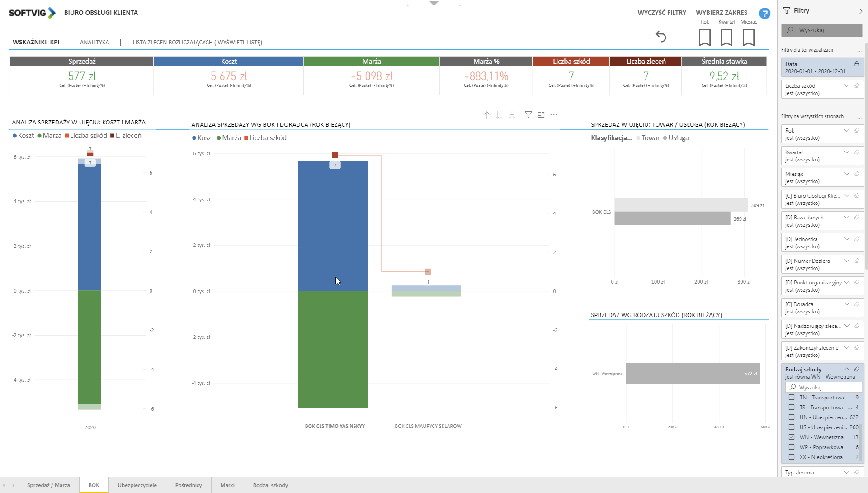Image resolution: width=868 pixels, height=493 pixels.
Task: Uncheck the WN - Wewnętrzna checkbox
Action: (792, 437)
